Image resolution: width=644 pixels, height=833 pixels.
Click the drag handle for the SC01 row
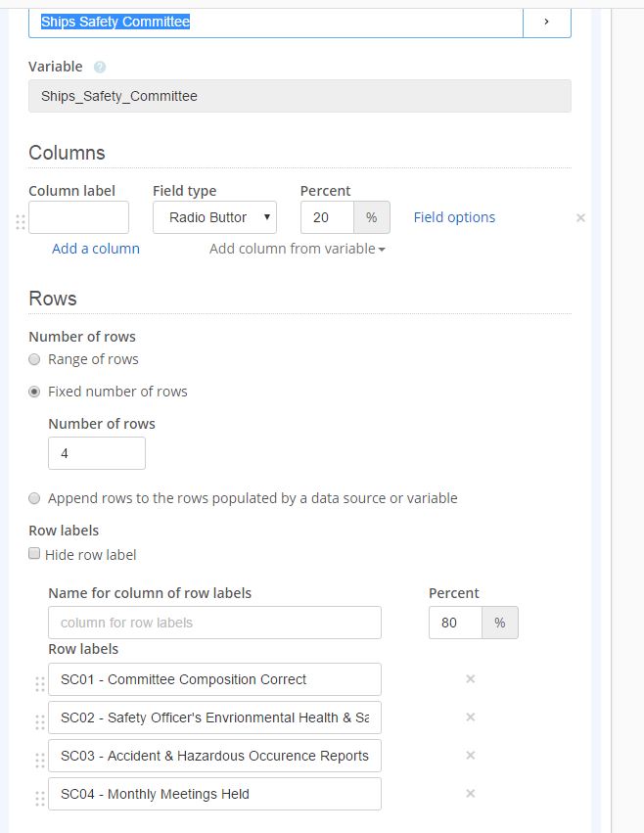40,683
